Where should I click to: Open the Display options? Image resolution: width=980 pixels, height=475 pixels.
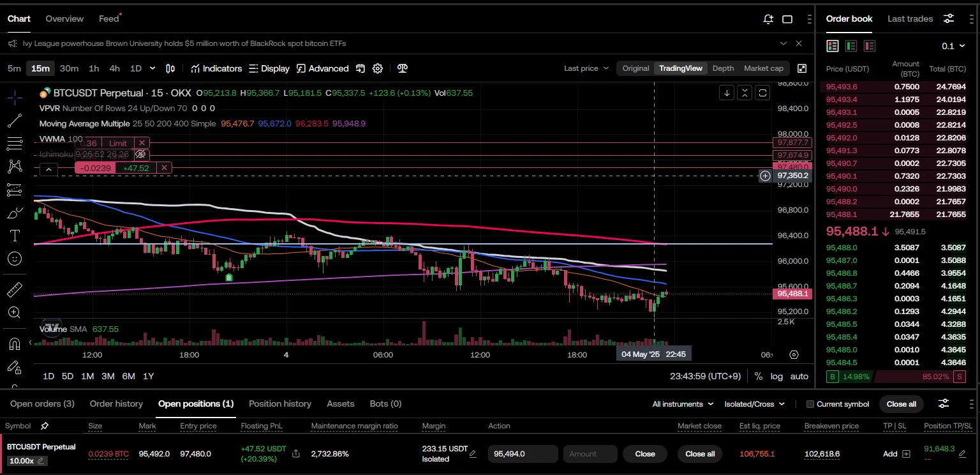269,68
